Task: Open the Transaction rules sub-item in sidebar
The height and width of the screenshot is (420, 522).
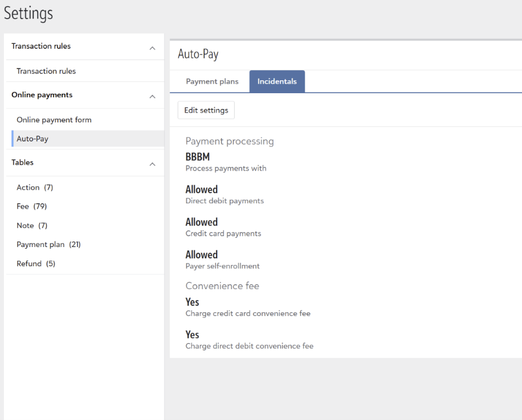Action: [46, 71]
